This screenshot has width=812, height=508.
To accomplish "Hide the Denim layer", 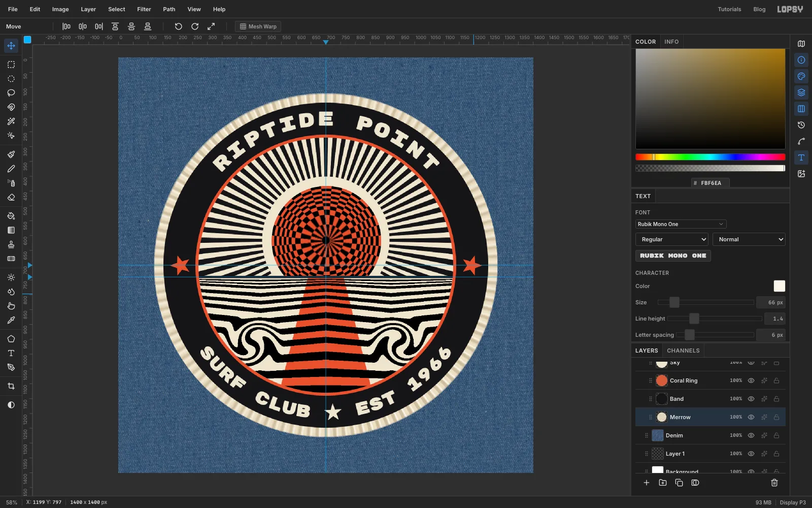I will coord(751,435).
